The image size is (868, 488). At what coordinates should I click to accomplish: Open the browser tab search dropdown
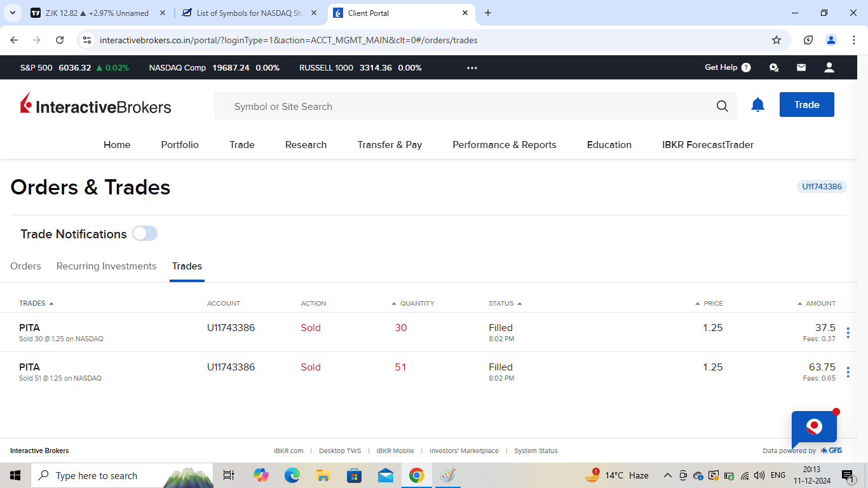(12, 13)
